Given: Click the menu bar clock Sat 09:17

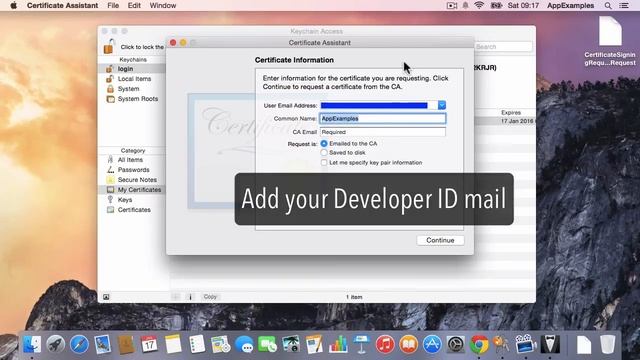Looking at the screenshot, I should pyautogui.click(x=523, y=6).
